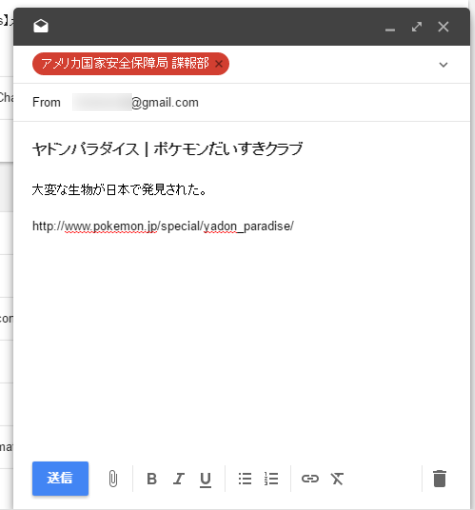Minimize the compose window
Viewport: 475px width, 510px height.
pyautogui.click(x=390, y=30)
